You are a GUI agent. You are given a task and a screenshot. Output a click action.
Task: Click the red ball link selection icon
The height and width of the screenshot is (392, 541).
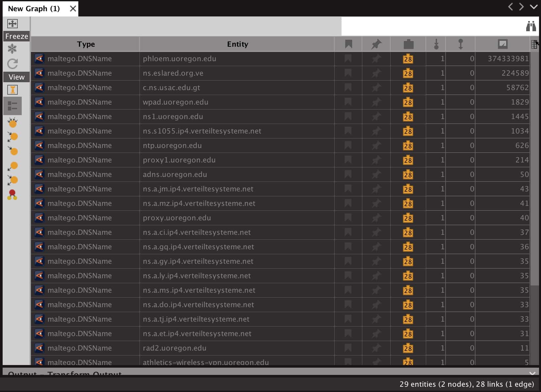pyautogui.click(x=13, y=195)
